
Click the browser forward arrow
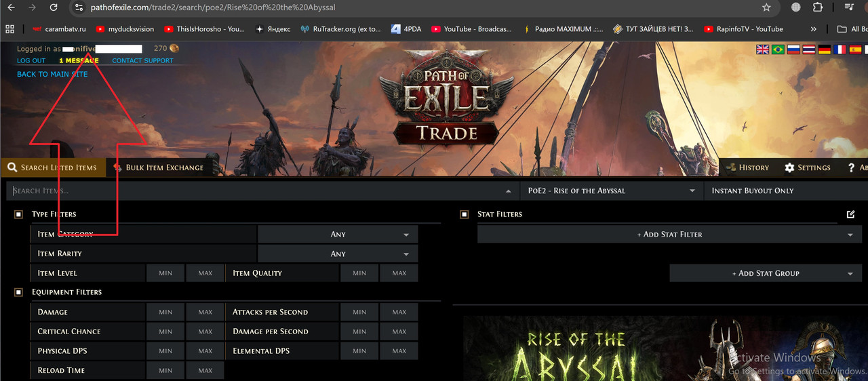coord(32,7)
